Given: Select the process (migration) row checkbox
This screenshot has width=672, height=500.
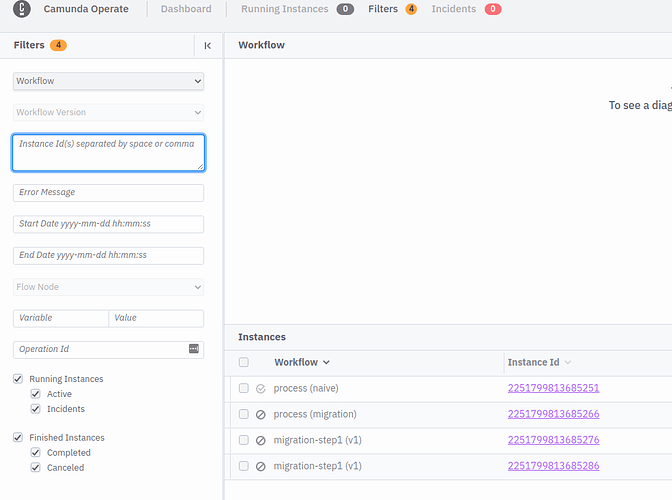Looking at the screenshot, I should coord(244,414).
